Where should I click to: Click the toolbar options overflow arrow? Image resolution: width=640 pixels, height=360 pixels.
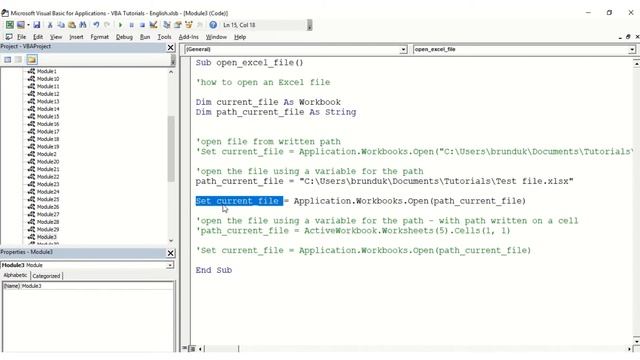[x=309, y=25]
